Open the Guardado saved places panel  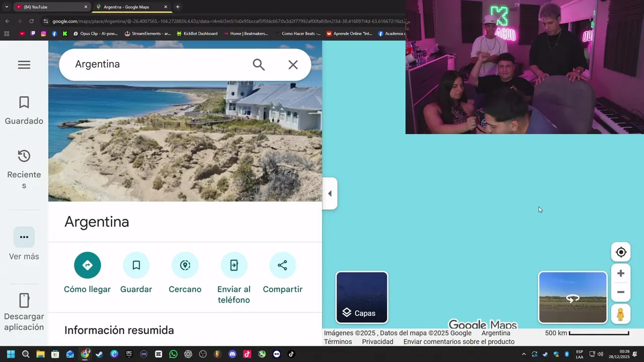pyautogui.click(x=24, y=111)
